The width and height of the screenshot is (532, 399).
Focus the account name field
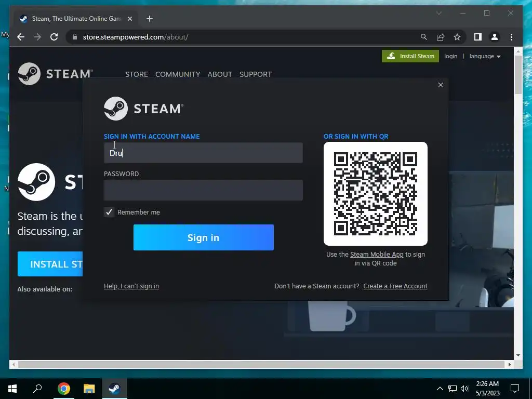tap(203, 153)
